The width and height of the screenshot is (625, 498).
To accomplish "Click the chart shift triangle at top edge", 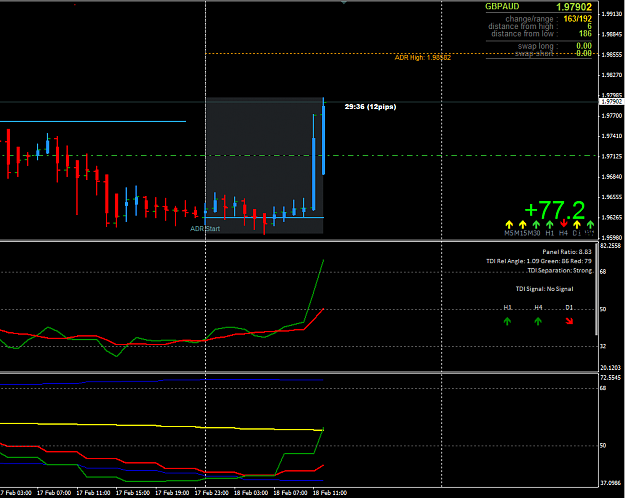I will pyautogui.click(x=344, y=2).
